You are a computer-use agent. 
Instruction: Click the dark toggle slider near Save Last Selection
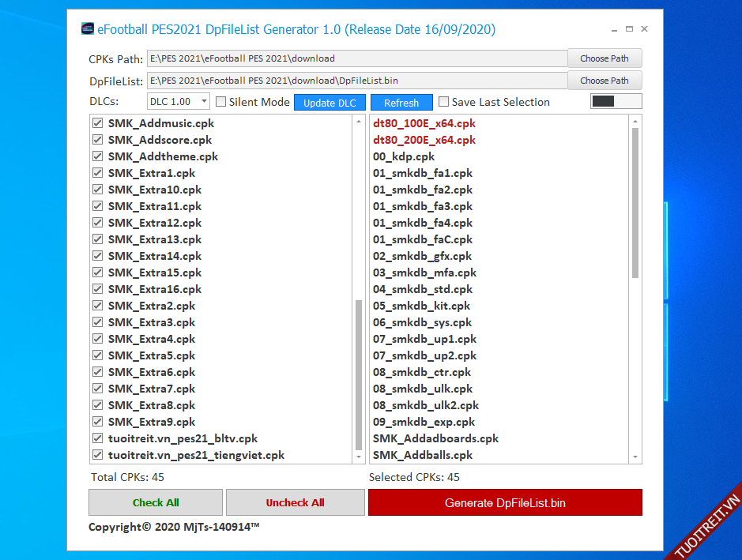coord(616,101)
